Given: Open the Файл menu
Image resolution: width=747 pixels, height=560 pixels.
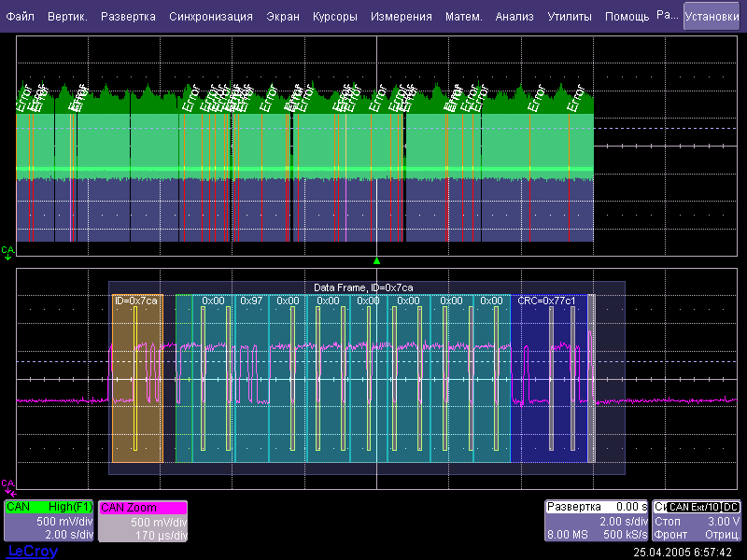Looking at the screenshot, I should [x=21, y=17].
